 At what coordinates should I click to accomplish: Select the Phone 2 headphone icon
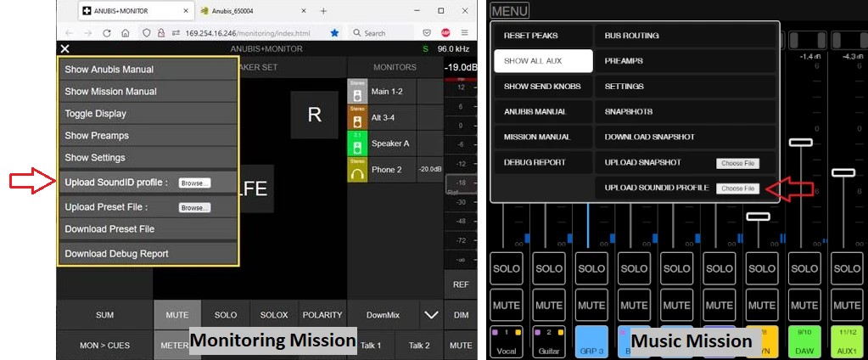point(357,170)
